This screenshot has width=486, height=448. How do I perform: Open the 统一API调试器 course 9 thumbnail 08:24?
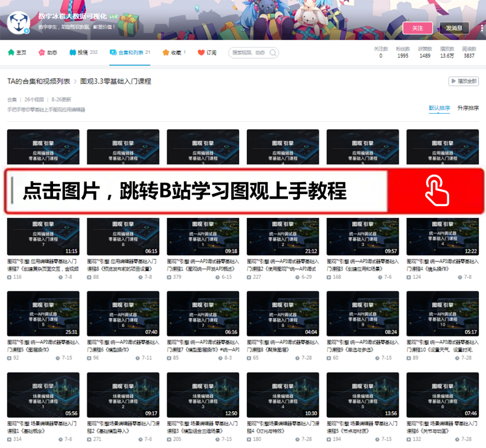point(363,314)
